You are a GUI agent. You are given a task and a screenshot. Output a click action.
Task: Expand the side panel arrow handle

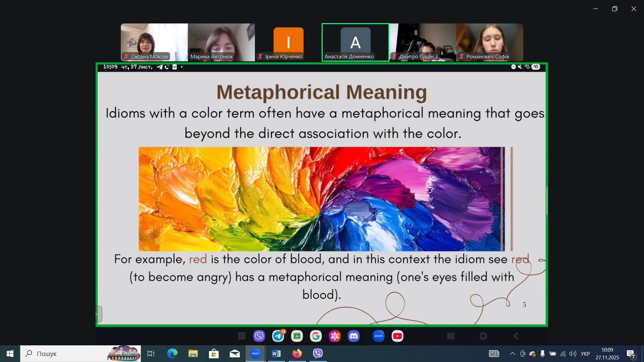[99, 314]
